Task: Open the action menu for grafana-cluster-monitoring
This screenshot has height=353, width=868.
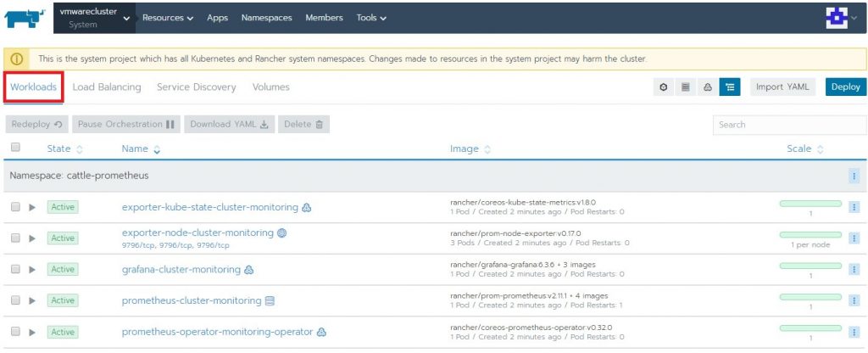Action: point(854,269)
